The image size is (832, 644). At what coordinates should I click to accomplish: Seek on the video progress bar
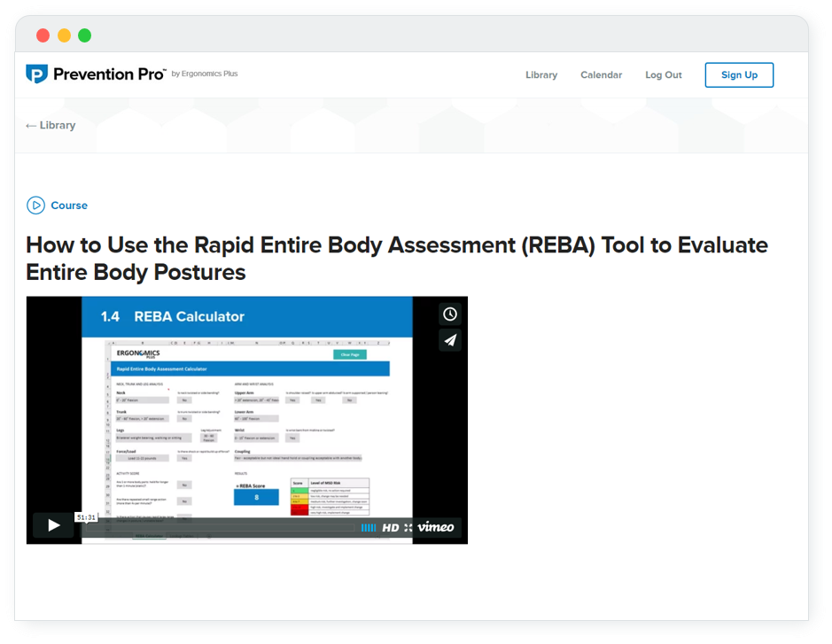222,527
